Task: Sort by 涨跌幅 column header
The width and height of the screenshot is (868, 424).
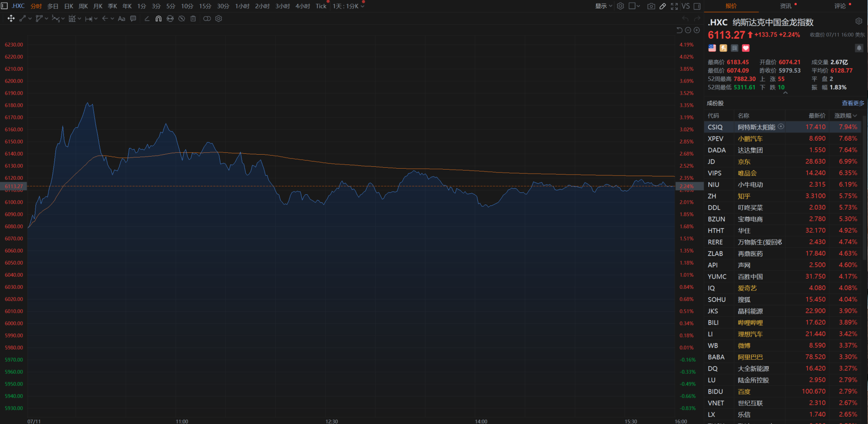Action: coord(845,116)
